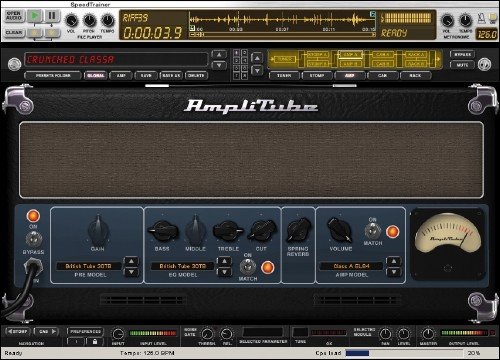Click the metronome icon

(x=481, y=17)
